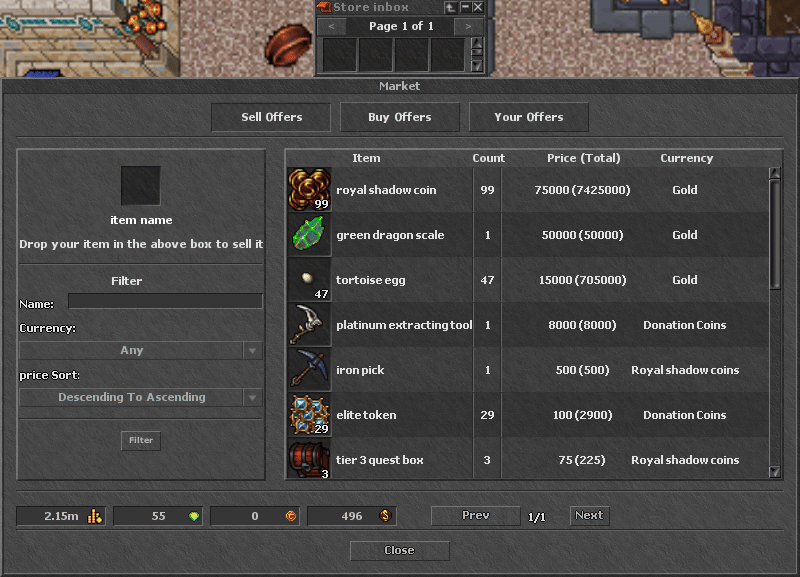Viewport: 800px width, 577px height.
Task: Close the Market window with Close button
Action: point(399,550)
